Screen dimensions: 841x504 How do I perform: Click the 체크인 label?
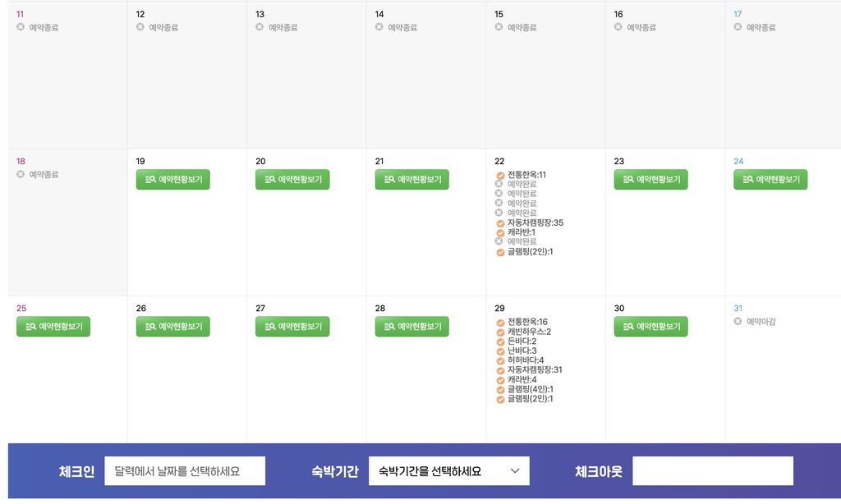[x=76, y=471]
